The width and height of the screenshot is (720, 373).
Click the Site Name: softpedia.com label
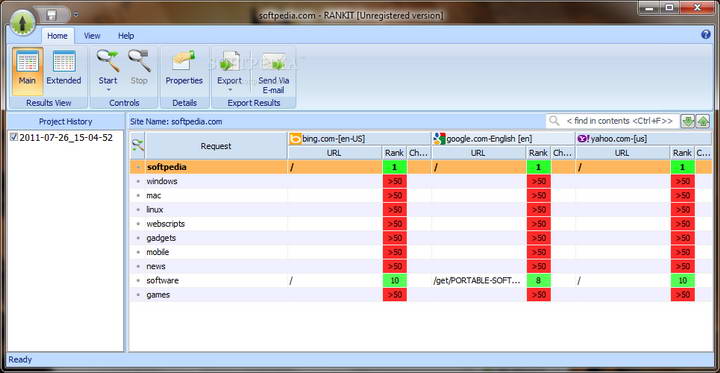coord(176,122)
